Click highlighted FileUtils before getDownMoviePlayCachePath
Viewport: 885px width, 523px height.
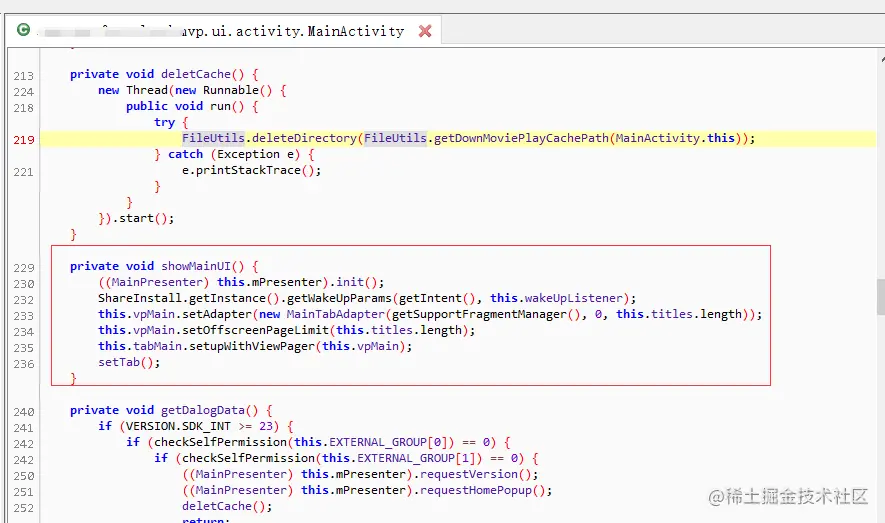pos(395,138)
